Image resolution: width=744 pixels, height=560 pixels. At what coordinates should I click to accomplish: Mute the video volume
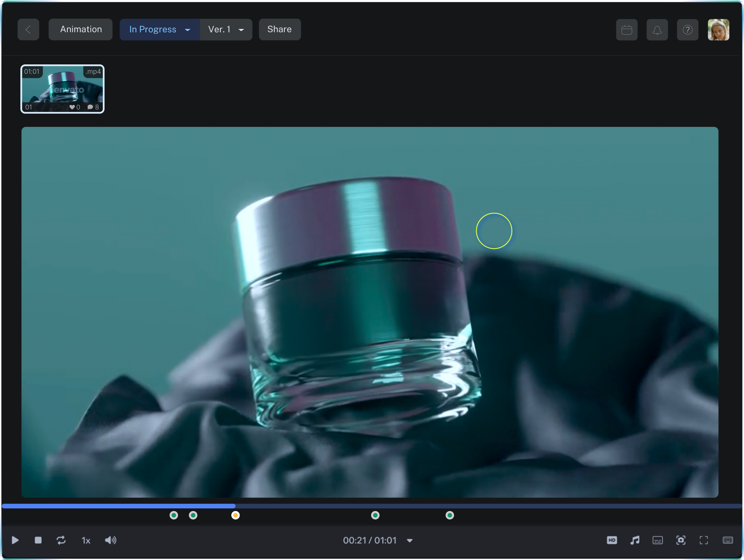(110, 540)
